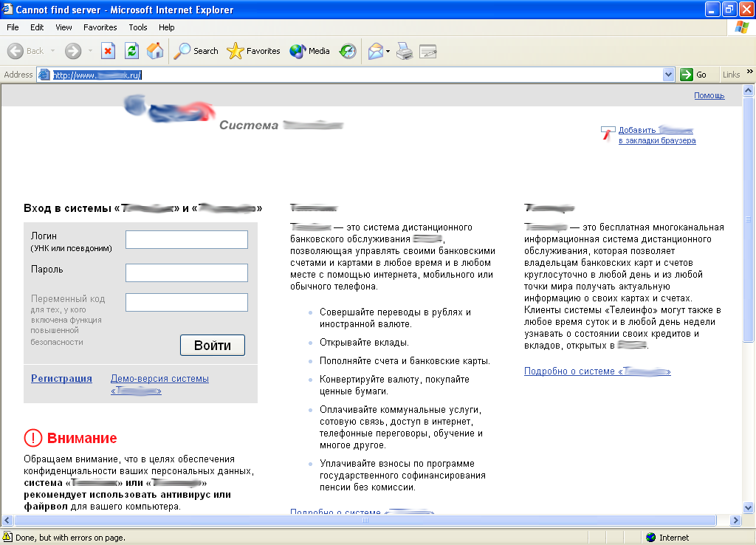Viewport: 756px width, 545px height.
Task: Print the page with the printer icon
Action: coord(405,51)
